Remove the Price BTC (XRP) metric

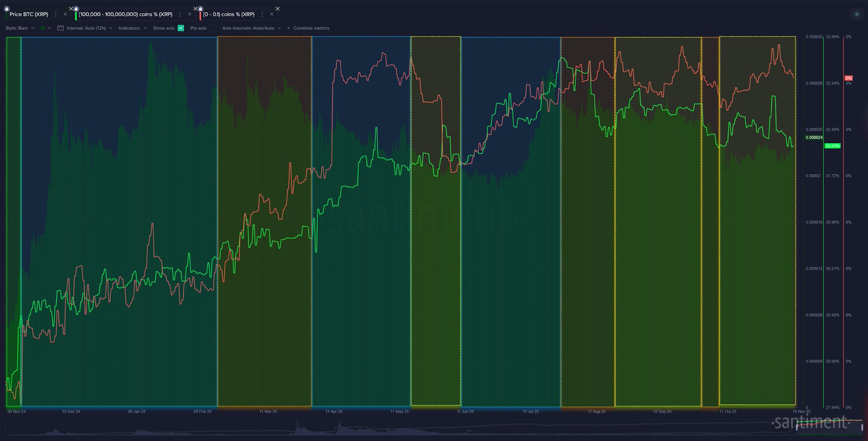(x=65, y=14)
